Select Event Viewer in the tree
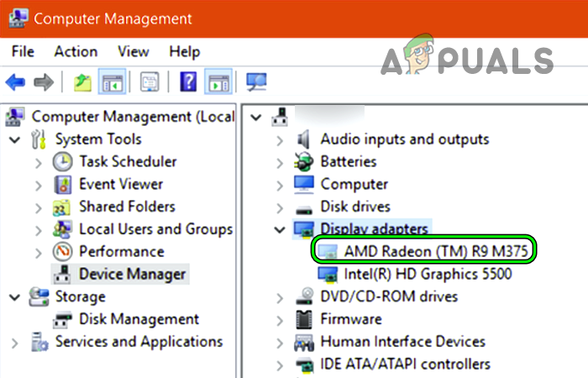This screenshot has height=378, width=588. point(121,184)
